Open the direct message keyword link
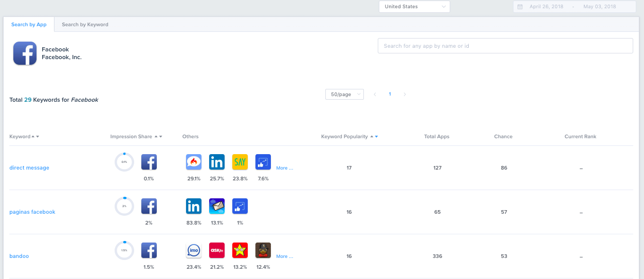The width and height of the screenshot is (644, 279). [x=29, y=168]
